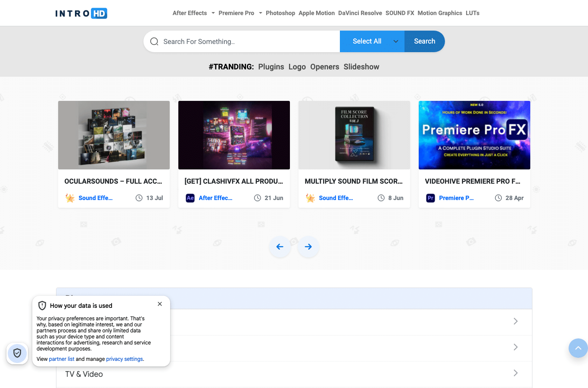Click the search magnifier icon

click(154, 41)
